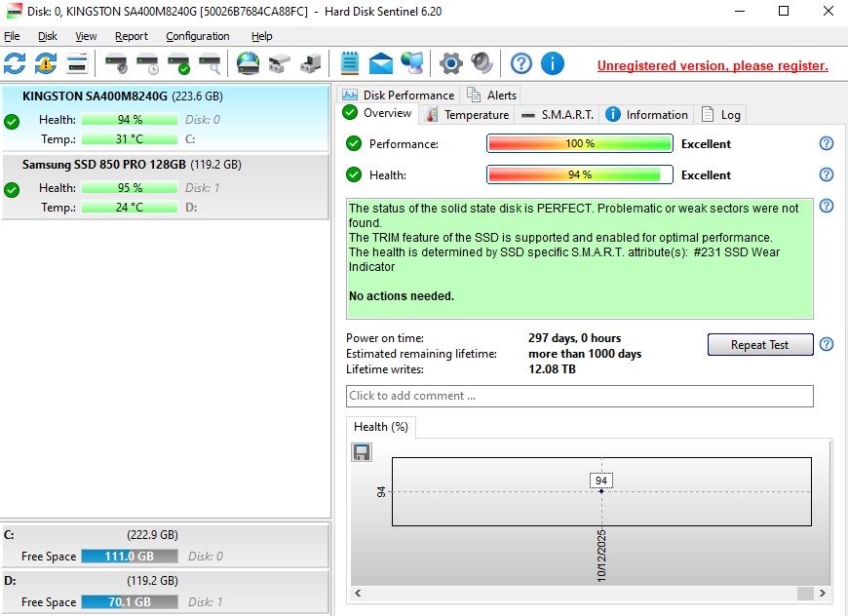Open the Disk menu

(48, 36)
